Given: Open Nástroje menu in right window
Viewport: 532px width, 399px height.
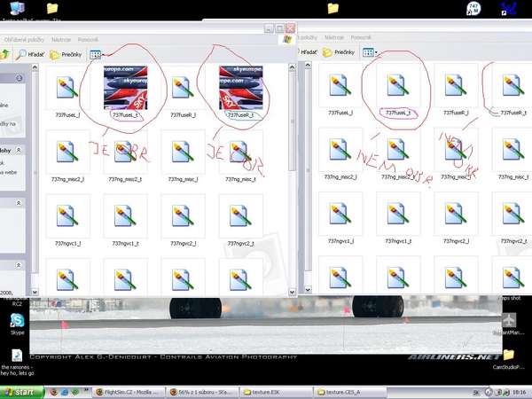Looking at the screenshot, I should [334, 37].
